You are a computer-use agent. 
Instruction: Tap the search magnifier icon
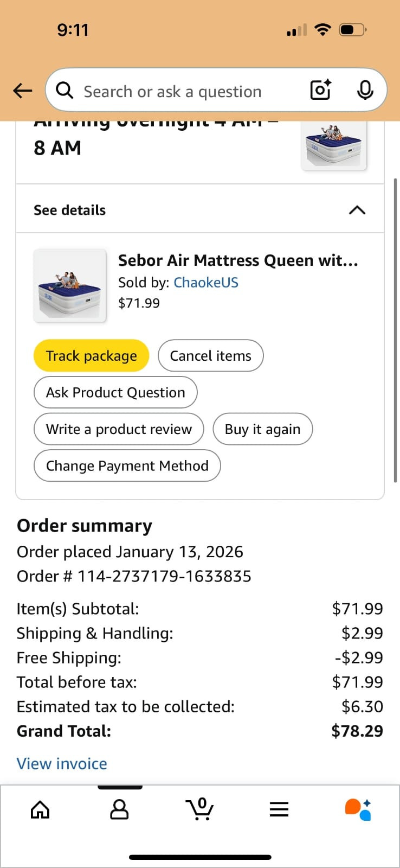[x=64, y=91]
